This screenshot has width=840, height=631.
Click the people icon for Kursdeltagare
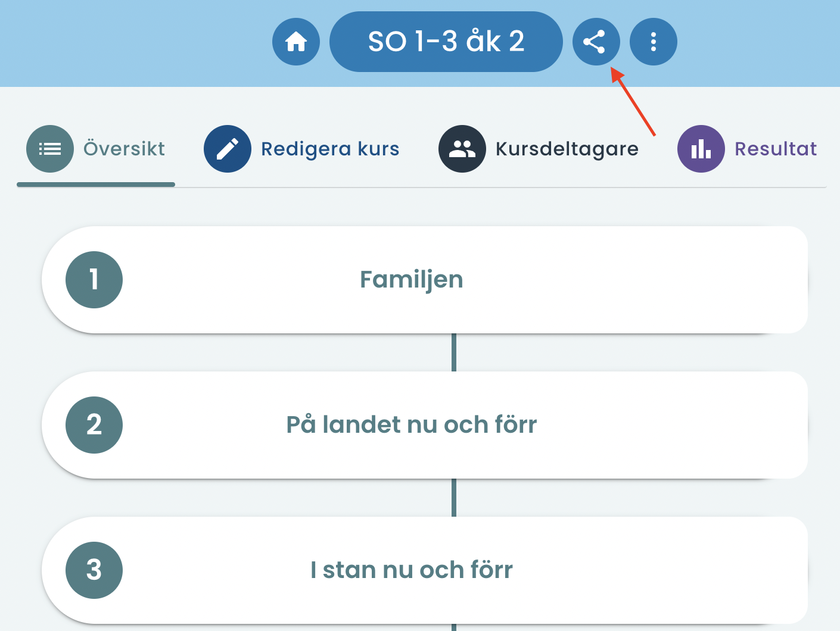tap(462, 149)
